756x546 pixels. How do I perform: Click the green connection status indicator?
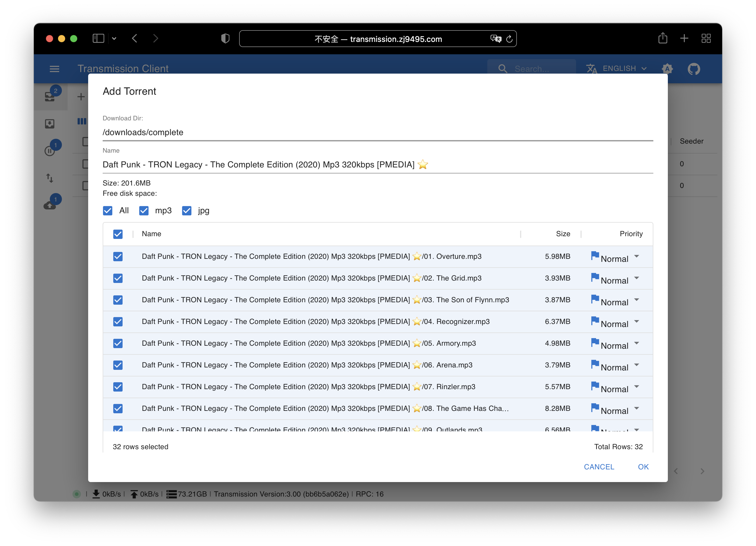(77, 494)
